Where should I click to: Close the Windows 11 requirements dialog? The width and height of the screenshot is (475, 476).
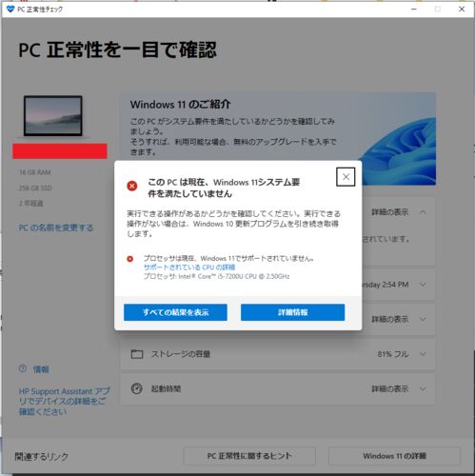pyautogui.click(x=346, y=177)
